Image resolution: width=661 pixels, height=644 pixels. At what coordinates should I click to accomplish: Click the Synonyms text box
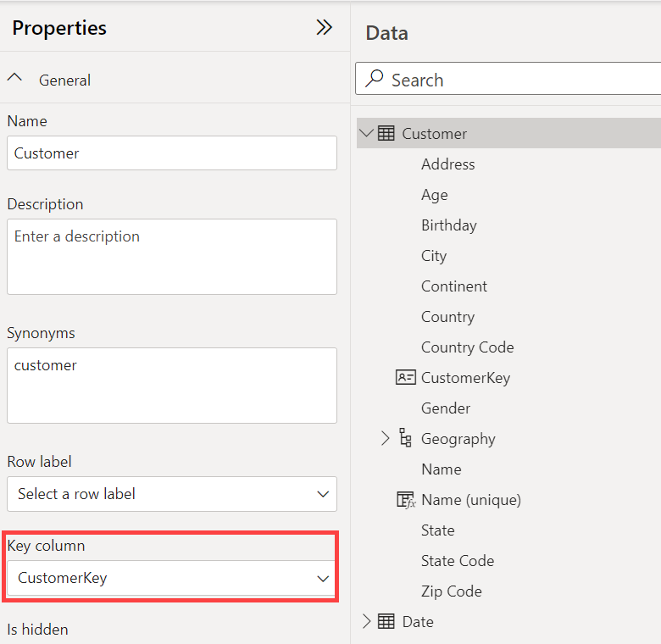pos(171,386)
